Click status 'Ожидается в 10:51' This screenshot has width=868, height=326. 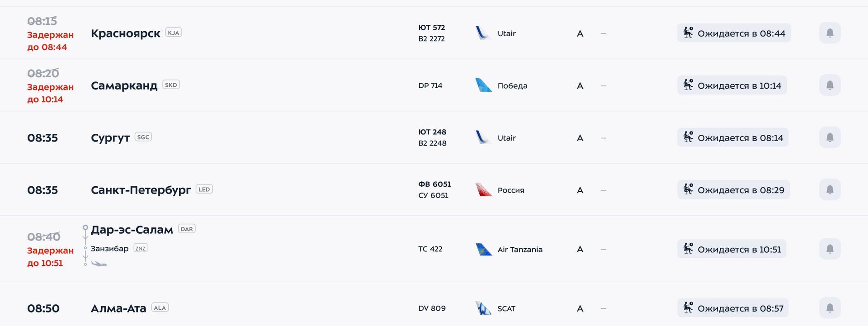click(732, 249)
